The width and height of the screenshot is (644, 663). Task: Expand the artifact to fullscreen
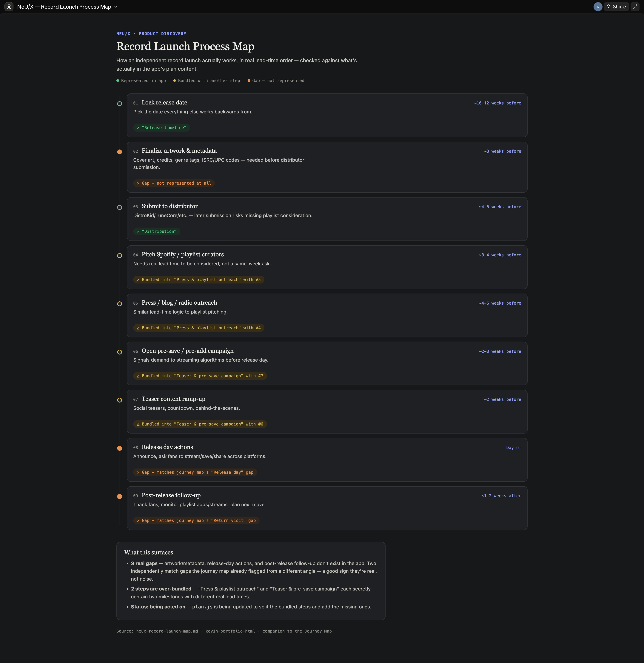point(635,7)
